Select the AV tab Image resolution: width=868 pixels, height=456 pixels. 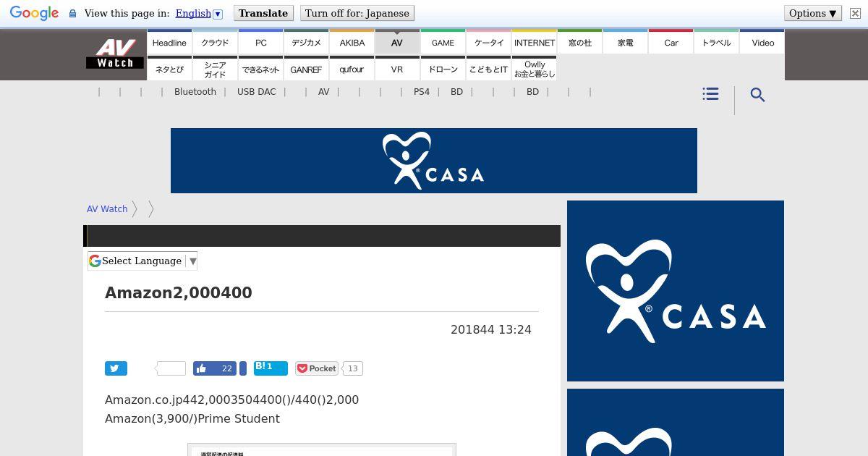(397, 42)
